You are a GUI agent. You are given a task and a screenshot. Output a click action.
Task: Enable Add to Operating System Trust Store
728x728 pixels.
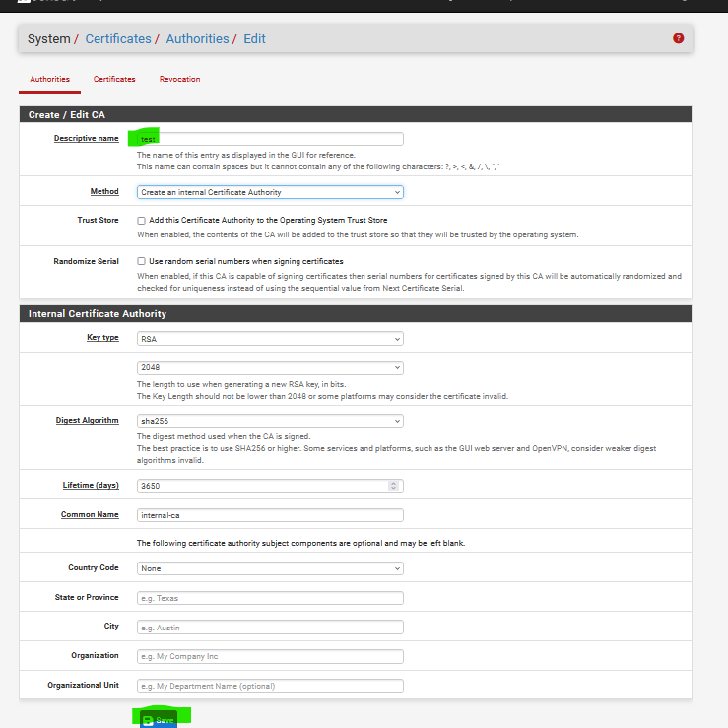click(x=142, y=220)
